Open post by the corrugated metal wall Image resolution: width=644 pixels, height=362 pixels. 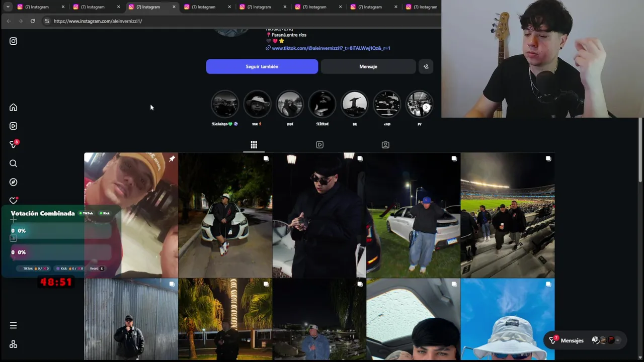click(x=131, y=319)
